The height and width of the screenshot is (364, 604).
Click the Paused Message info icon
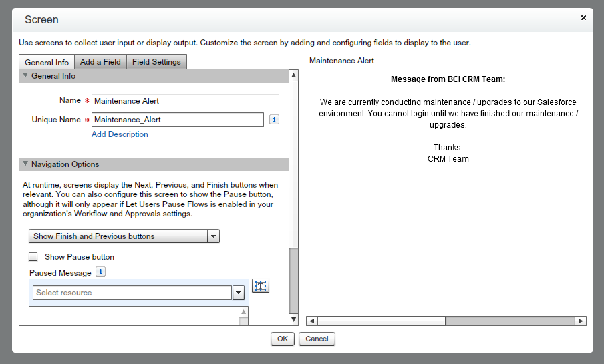coord(100,272)
